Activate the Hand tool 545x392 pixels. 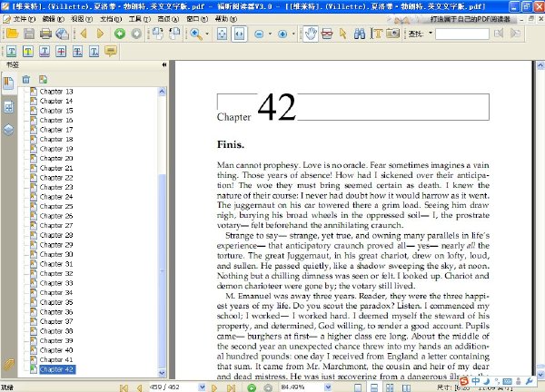(x=311, y=34)
